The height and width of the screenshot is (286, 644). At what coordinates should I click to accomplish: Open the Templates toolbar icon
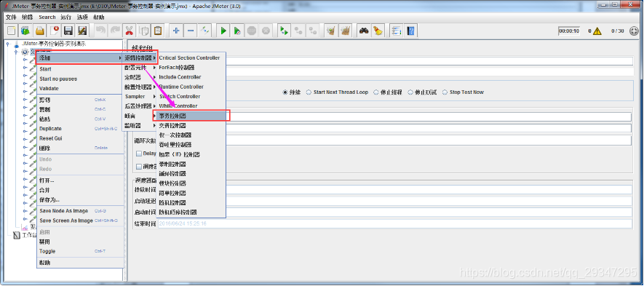(25, 31)
